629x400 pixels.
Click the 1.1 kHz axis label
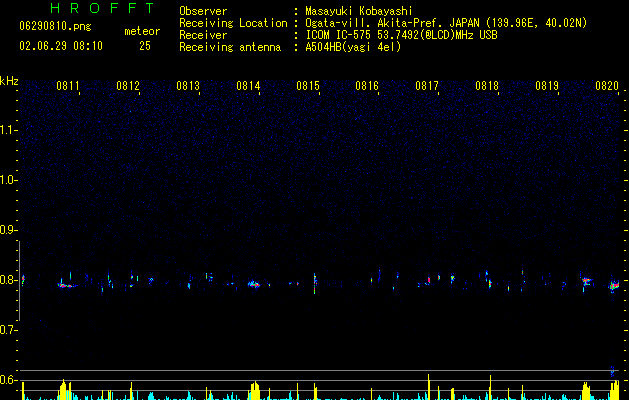(9, 130)
